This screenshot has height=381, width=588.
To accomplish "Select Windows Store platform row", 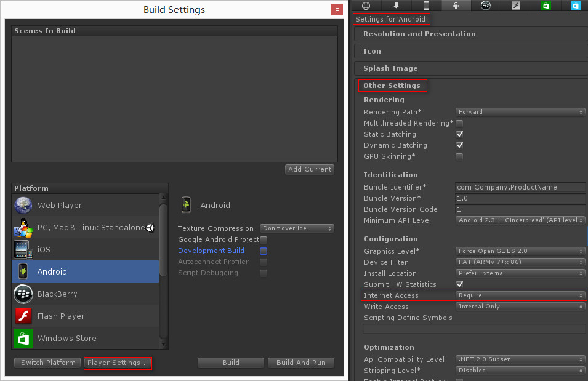I will [x=86, y=339].
